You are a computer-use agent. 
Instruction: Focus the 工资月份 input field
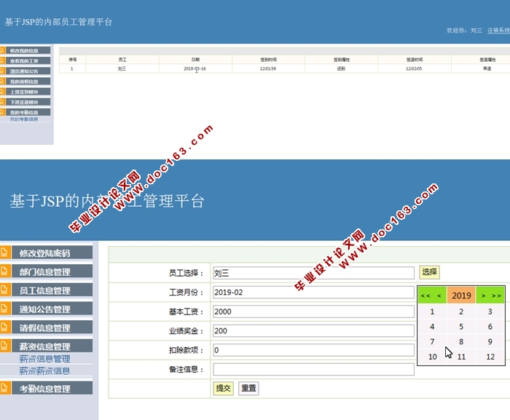pyautogui.click(x=313, y=292)
